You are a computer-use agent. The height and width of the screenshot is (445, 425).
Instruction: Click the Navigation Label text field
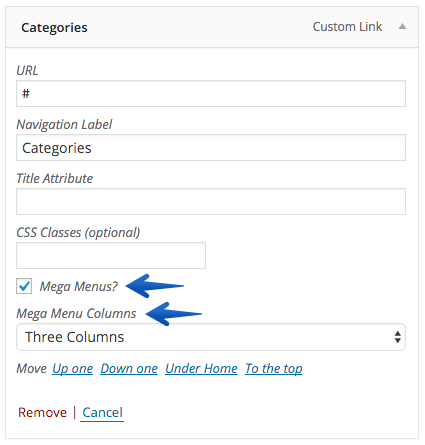click(x=211, y=148)
